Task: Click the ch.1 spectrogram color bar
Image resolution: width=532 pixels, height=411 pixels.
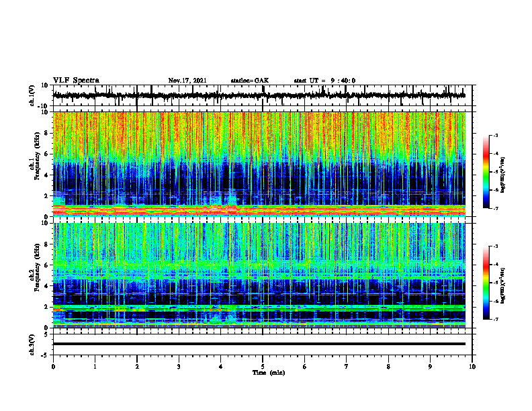Action: [486, 172]
